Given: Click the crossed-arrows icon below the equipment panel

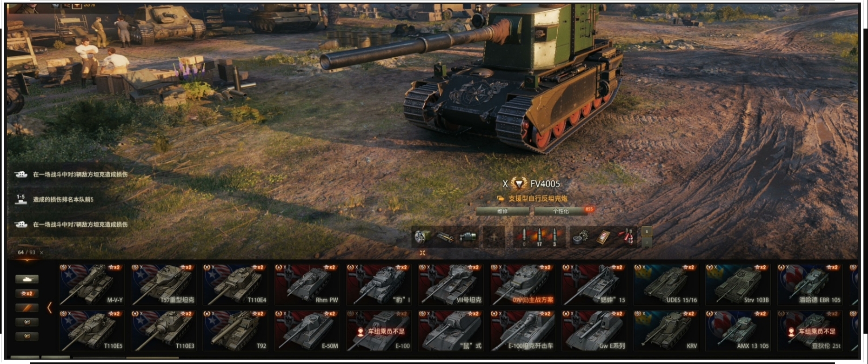Looking at the screenshot, I should coord(422,253).
